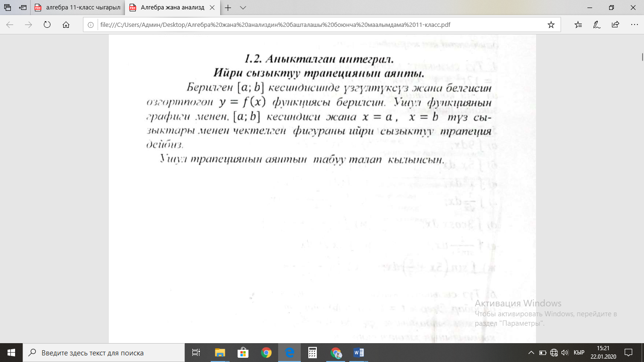Open the Action Center notifications

click(628, 353)
